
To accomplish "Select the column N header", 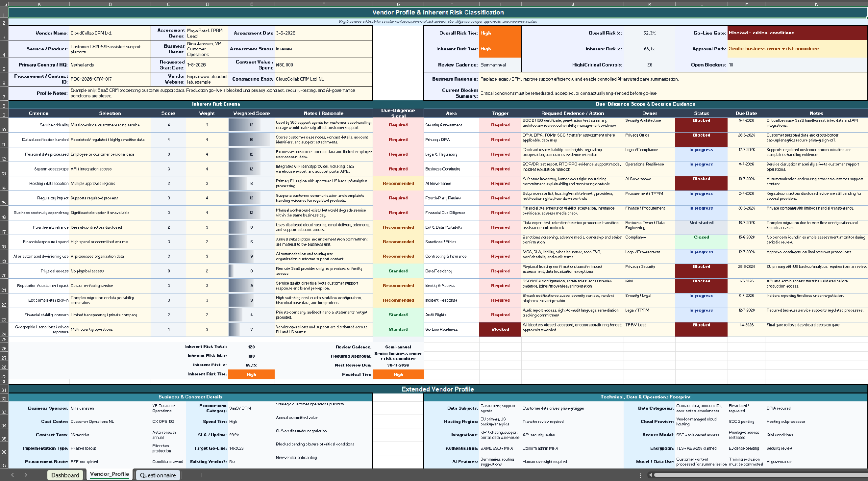I will pyautogui.click(x=816, y=4).
